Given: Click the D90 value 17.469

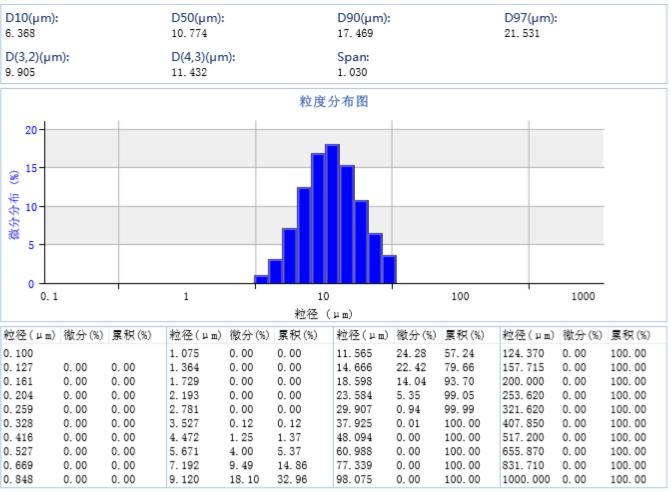Looking at the screenshot, I should 354,33.
